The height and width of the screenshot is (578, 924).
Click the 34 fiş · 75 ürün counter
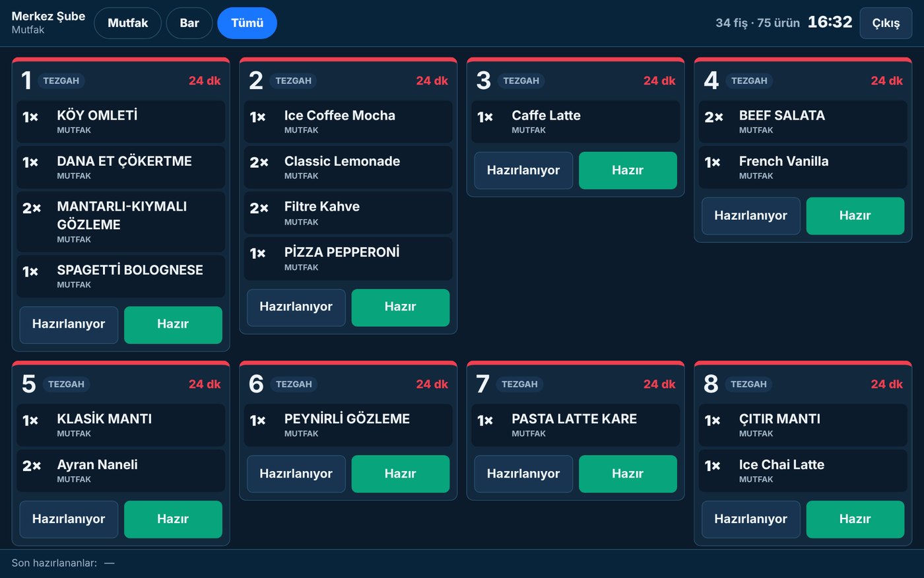pos(758,23)
